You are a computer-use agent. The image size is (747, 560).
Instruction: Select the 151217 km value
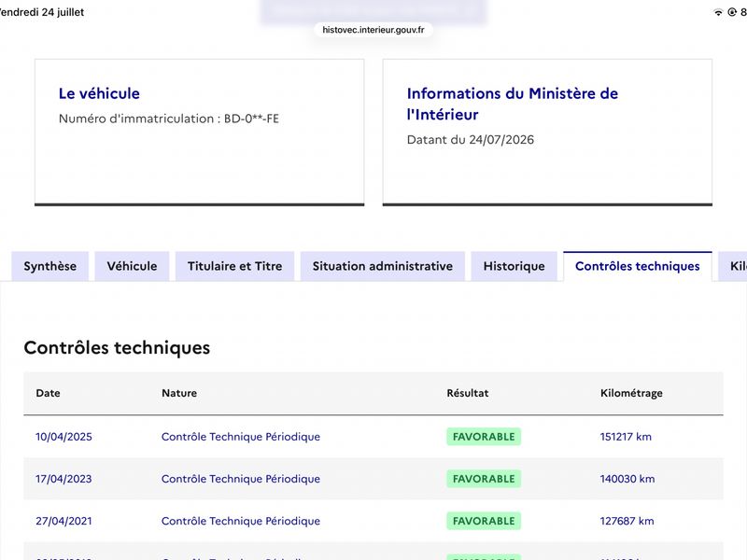point(626,437)
